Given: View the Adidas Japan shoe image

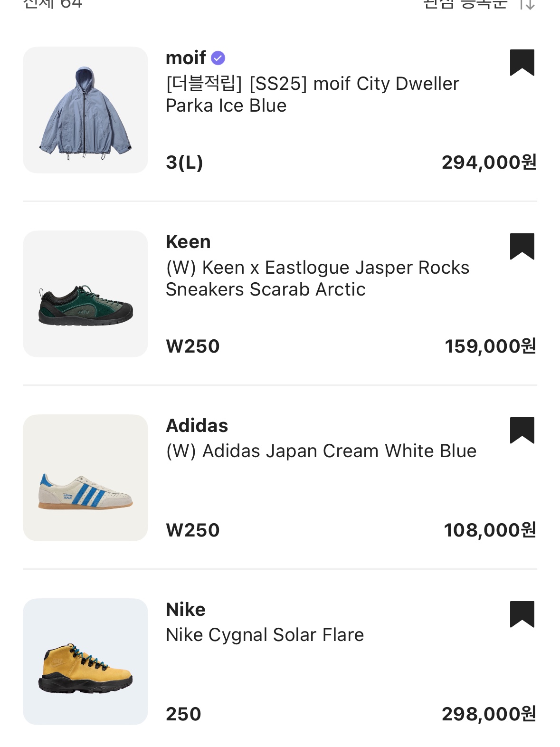Looking at the screenshot, I should (85, 478).
